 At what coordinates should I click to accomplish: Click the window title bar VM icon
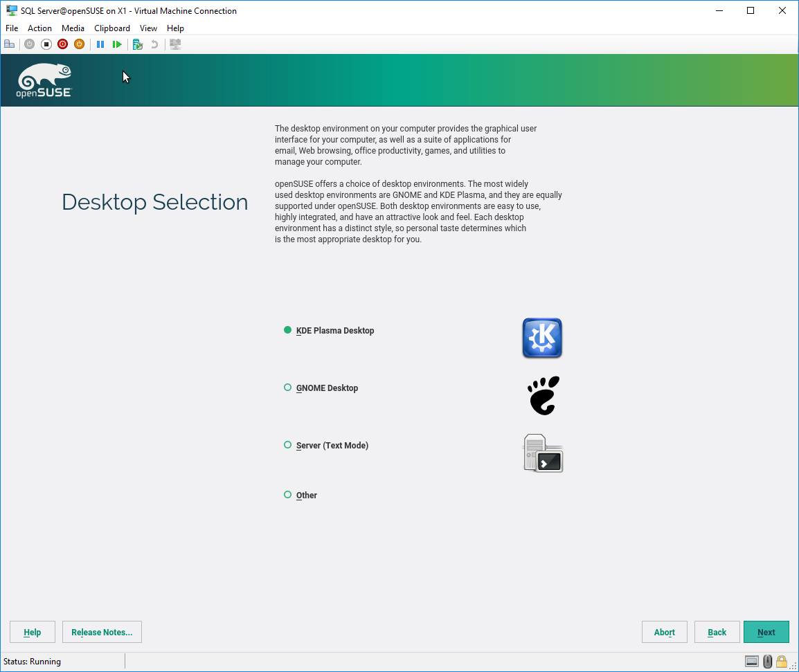point(11,10)
